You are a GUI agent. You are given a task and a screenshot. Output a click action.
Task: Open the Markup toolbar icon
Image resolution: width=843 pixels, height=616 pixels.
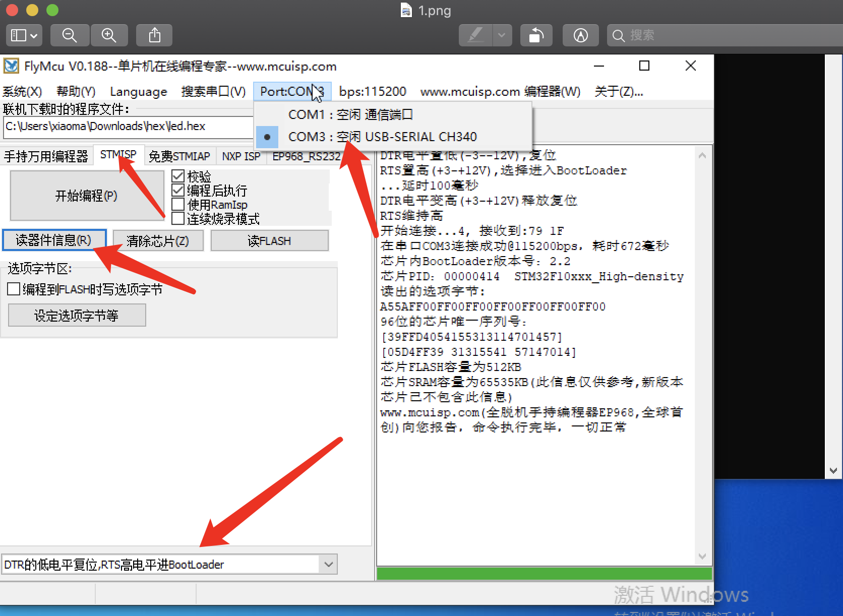[x=580, y=35]
